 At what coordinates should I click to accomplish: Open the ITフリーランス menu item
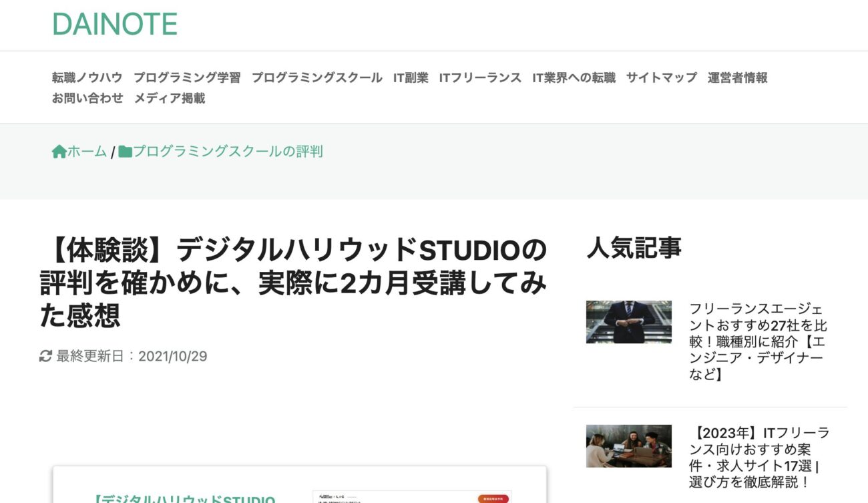point(480,77)
